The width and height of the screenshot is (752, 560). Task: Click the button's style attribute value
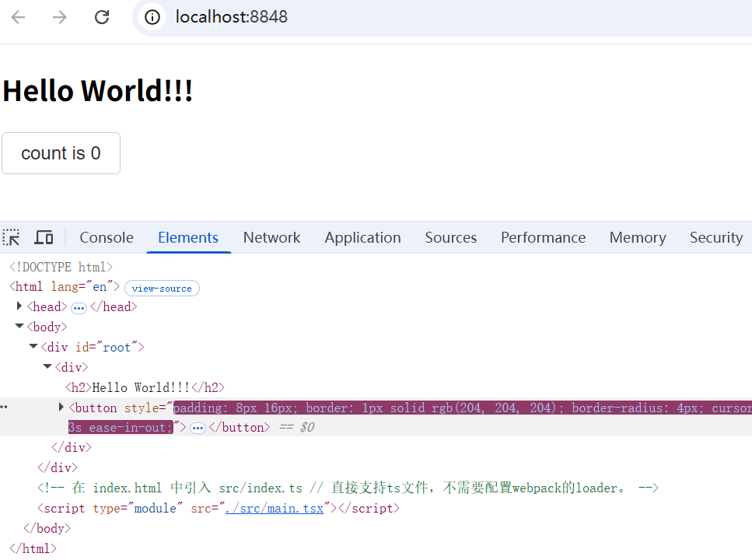coord(463,408)
